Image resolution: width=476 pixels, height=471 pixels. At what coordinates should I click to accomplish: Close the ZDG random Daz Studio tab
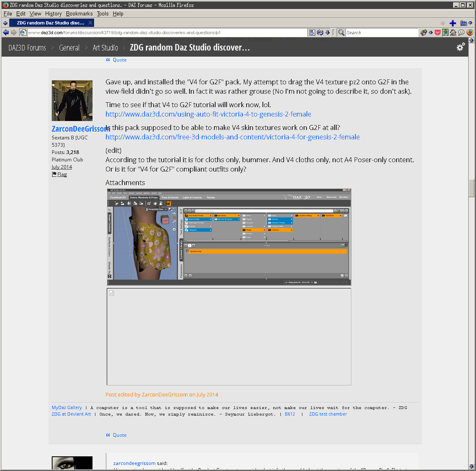point(90,23)
